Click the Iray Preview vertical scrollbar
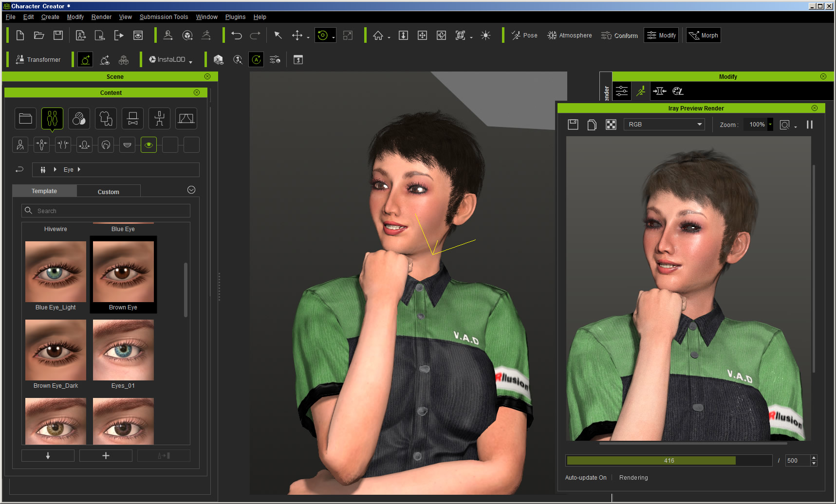Image resolution: width=836 pixels, height=504 pixels. tap(814, 269)
